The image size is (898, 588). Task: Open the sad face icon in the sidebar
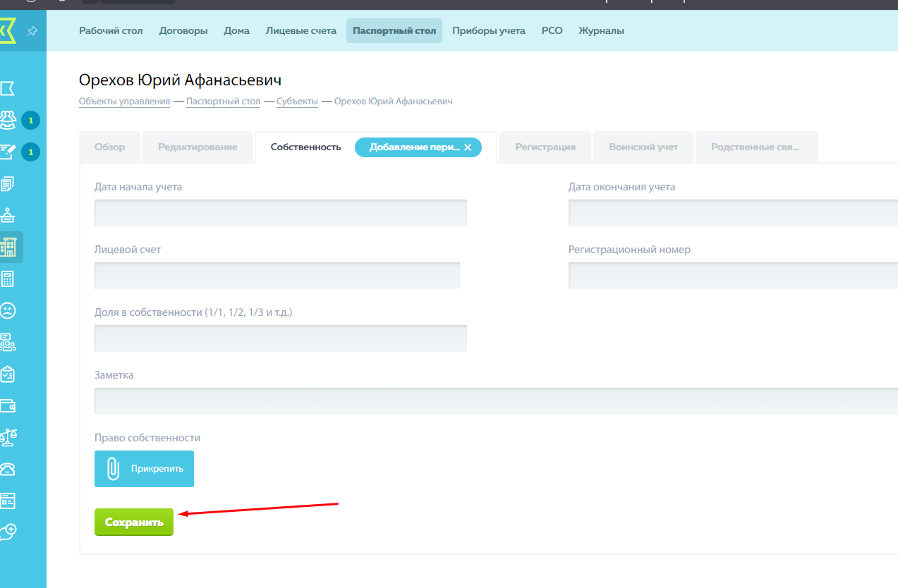(x=8, y=310)
